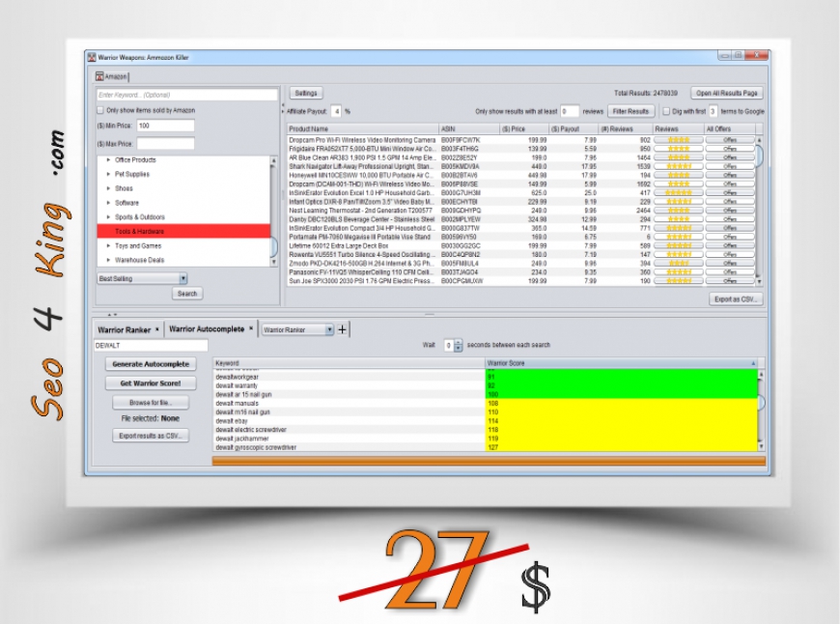The image size is (840, 624).
Task: Select the dewalt jackhammer keyword row
Action: pos(486,439)
